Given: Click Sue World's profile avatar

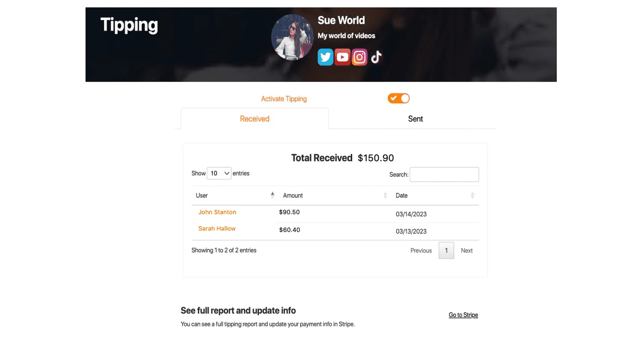Looking at the screenshot, I should (x=292, y=37).
